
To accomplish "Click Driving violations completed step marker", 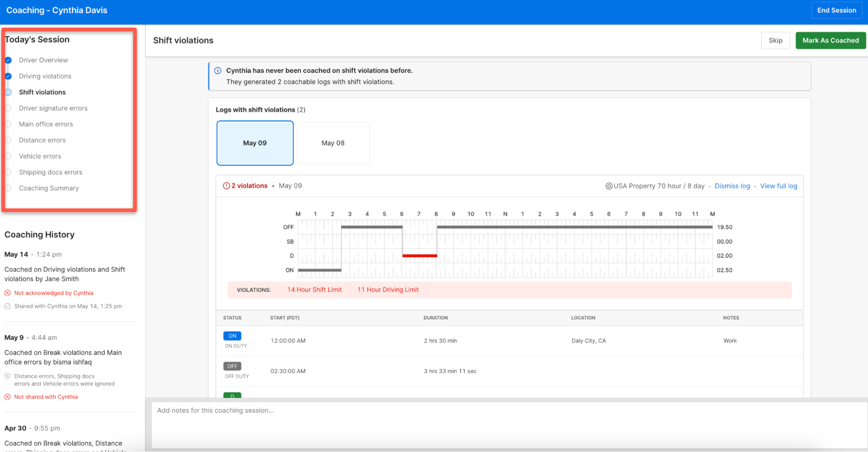I will [x=8, y=76].
